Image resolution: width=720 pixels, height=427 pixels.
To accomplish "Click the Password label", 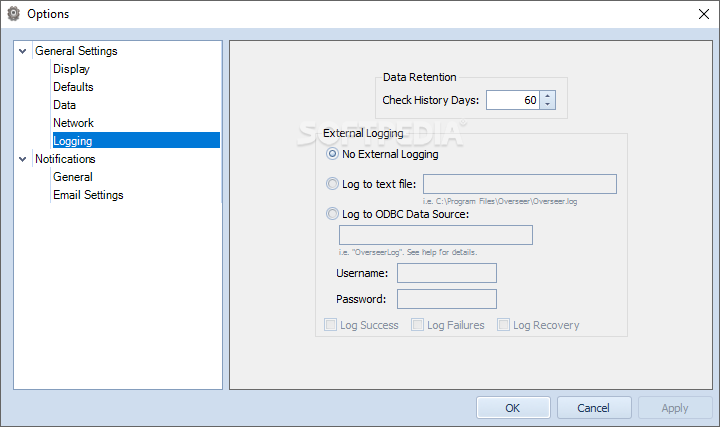I will [361, 299].
